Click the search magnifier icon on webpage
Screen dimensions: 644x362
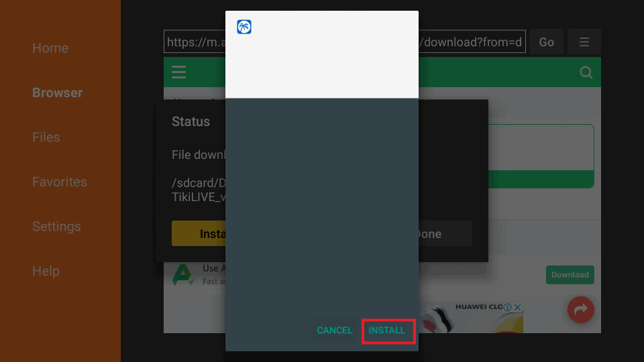pyautogui.click(x=586, y=72)
